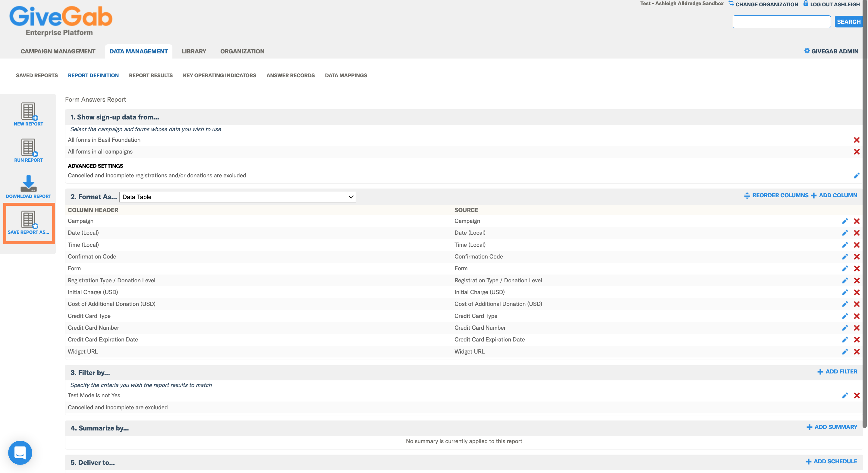Click Add Filter
This screenshot has width=868, height=473.
(837, 371)
